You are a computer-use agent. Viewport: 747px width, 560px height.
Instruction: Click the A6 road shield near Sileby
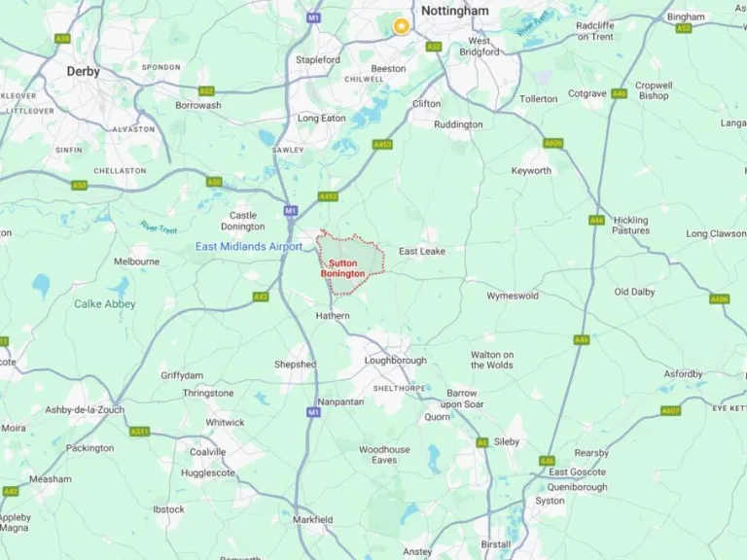[x=482, y=443]
